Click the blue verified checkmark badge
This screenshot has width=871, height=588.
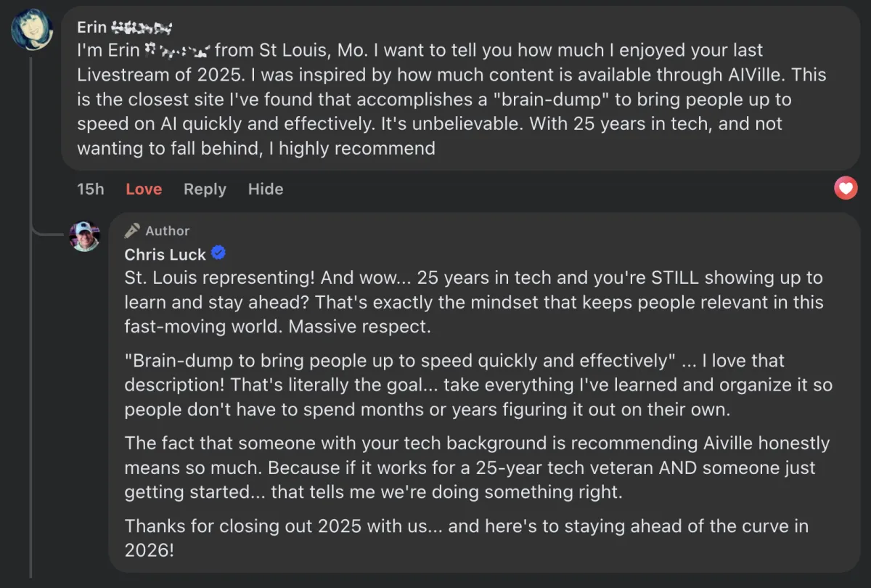coord(218,253)
